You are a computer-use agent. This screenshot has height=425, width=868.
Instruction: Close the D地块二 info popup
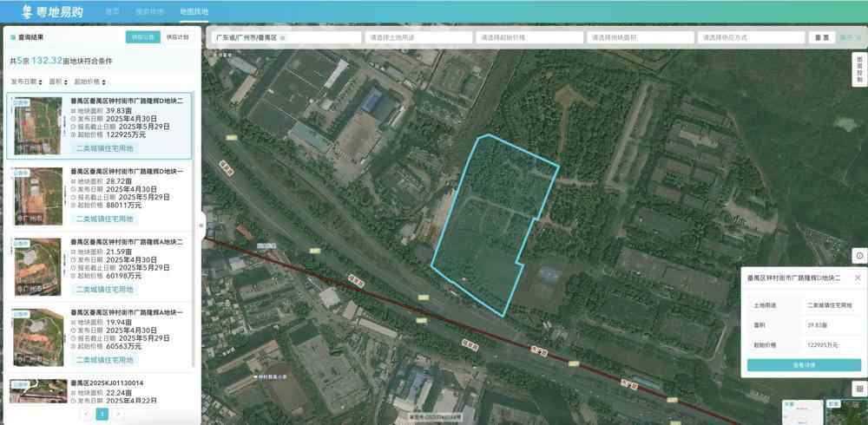pyautogui.click(x=858, y=278)
